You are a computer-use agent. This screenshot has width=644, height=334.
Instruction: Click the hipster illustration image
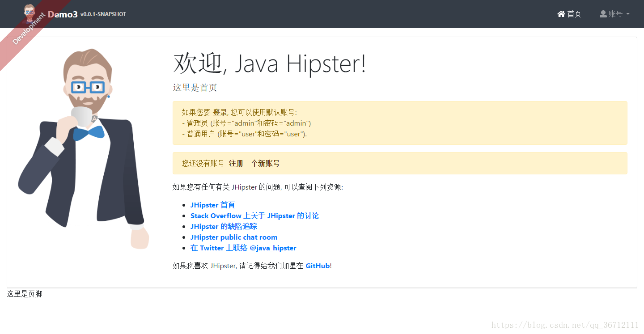tap(84, 148)
